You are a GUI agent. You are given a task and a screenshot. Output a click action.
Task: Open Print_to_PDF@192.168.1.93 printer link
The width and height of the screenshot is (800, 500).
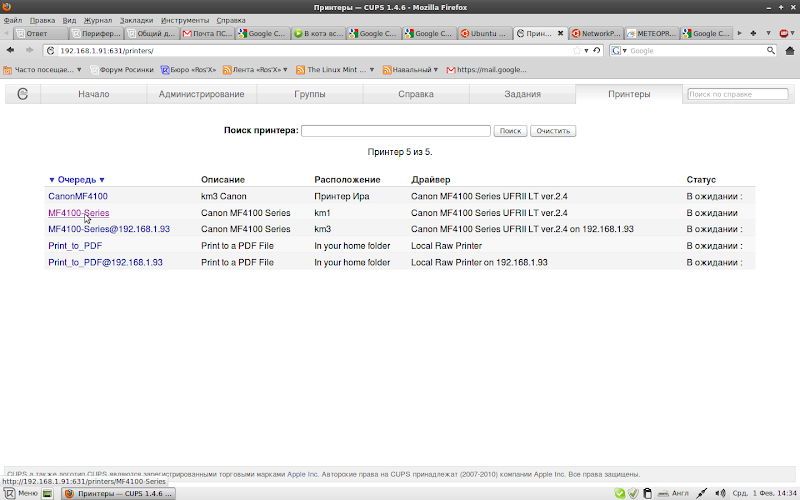(x=106, y=262)
